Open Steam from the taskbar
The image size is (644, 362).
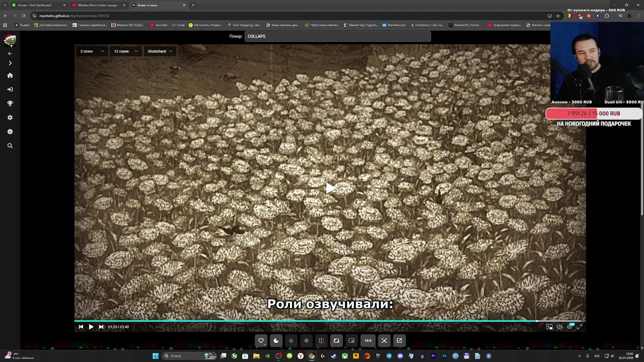coord(334,356)
